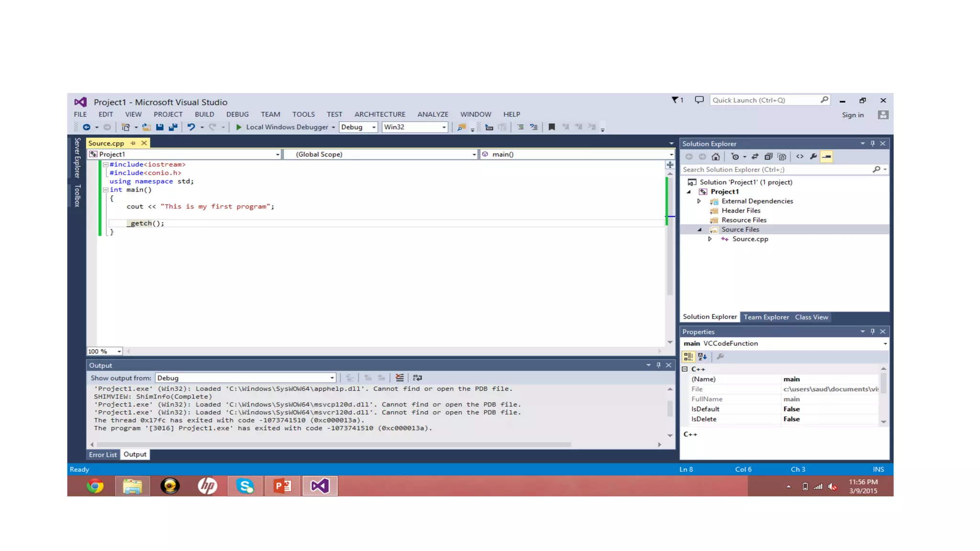The image size is (980, 551).
Task: Open the BUILD menu
Action: click(204, 114)
